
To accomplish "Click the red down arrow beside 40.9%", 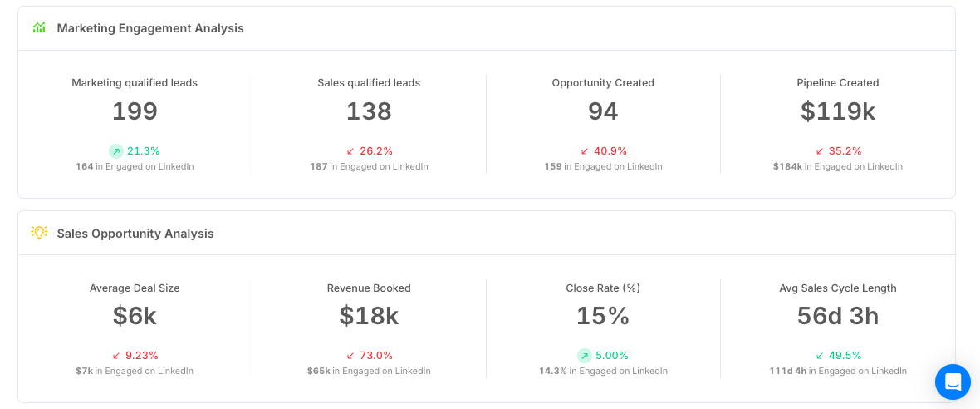I will [585, 151].
